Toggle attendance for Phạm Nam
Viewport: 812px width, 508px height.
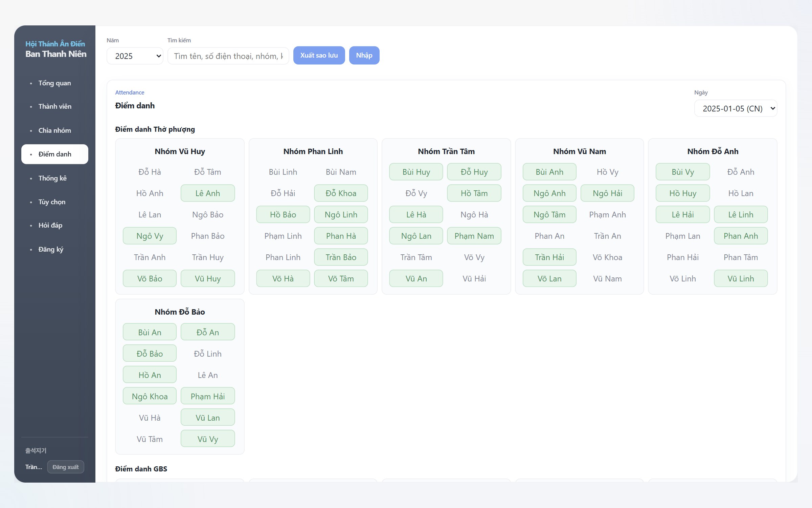point(474,236)
